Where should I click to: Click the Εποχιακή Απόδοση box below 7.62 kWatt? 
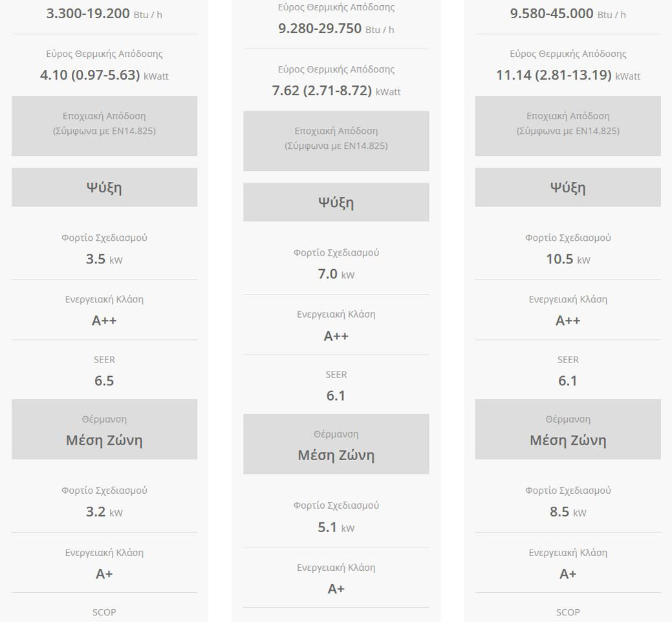point(336,140)
